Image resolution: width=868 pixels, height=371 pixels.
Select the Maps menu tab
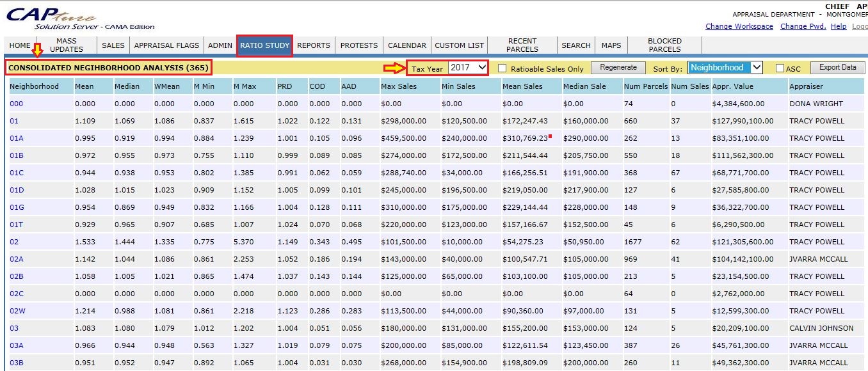click(611, 45)
